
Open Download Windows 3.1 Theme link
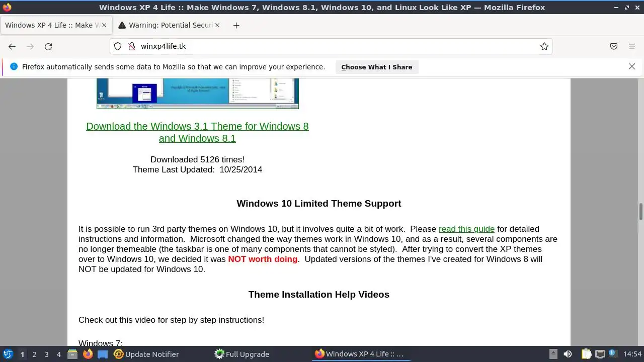coord(197,132)
